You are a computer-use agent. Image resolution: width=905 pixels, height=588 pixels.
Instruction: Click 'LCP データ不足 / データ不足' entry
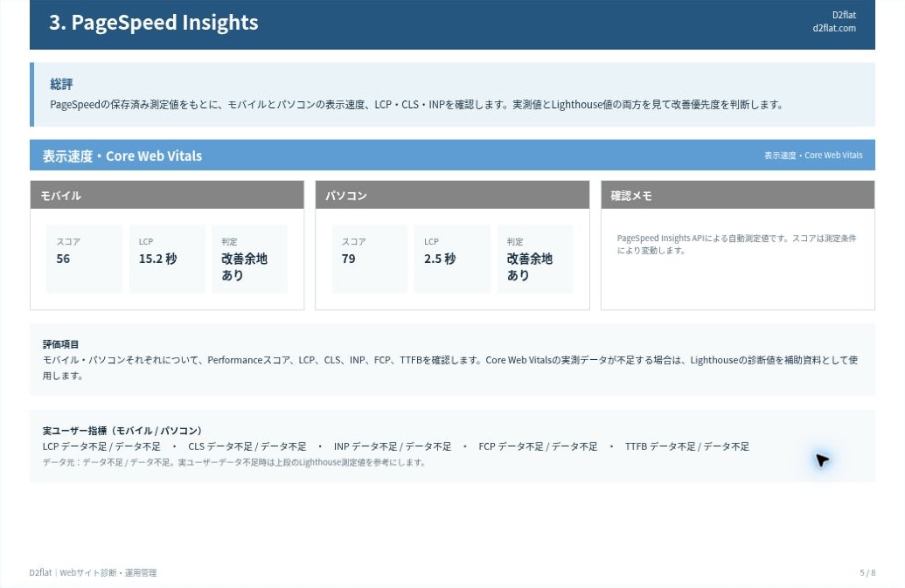pyautogui.click(x=101, y=446)
